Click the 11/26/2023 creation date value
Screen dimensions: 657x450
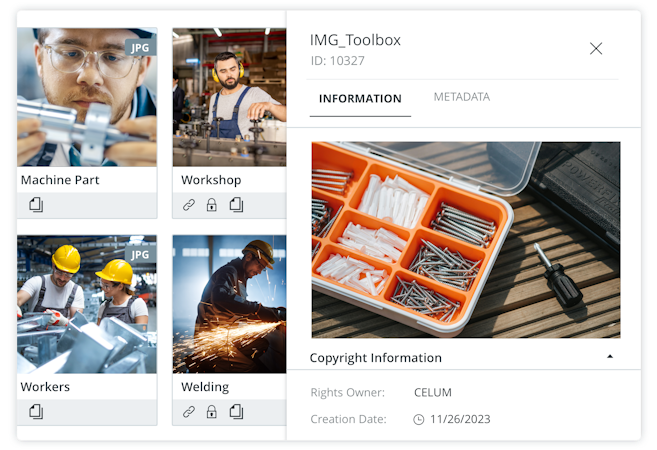pos(460,419)
